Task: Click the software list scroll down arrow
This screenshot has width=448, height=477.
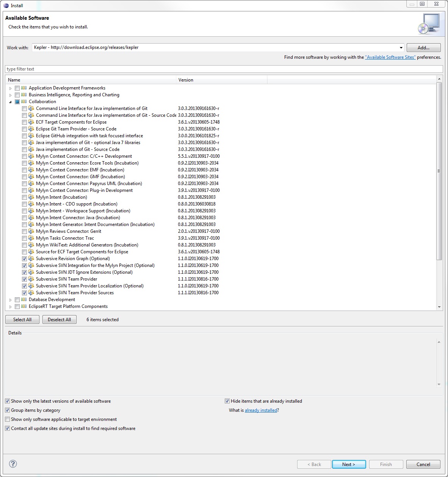Action: click(x=439, y=307)
